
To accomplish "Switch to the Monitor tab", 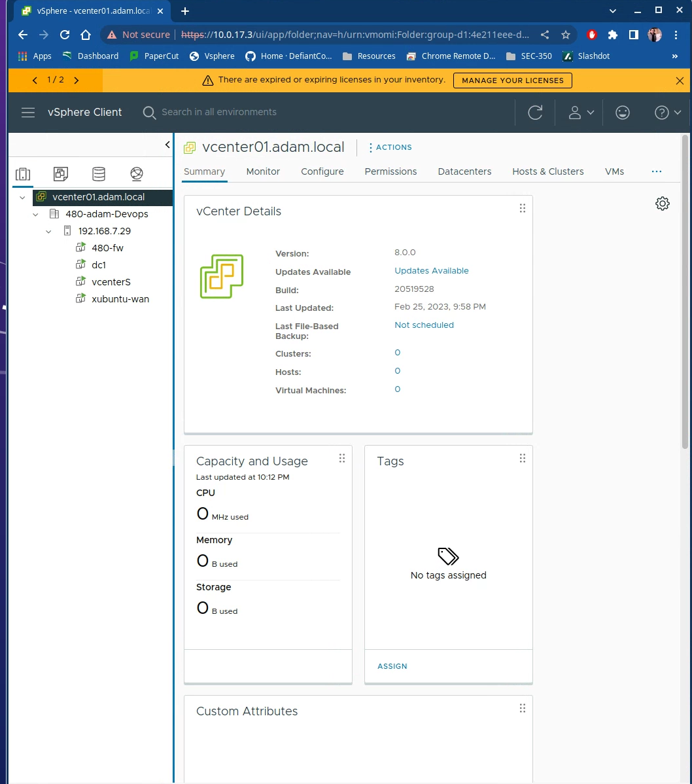I will coord(263,171).
